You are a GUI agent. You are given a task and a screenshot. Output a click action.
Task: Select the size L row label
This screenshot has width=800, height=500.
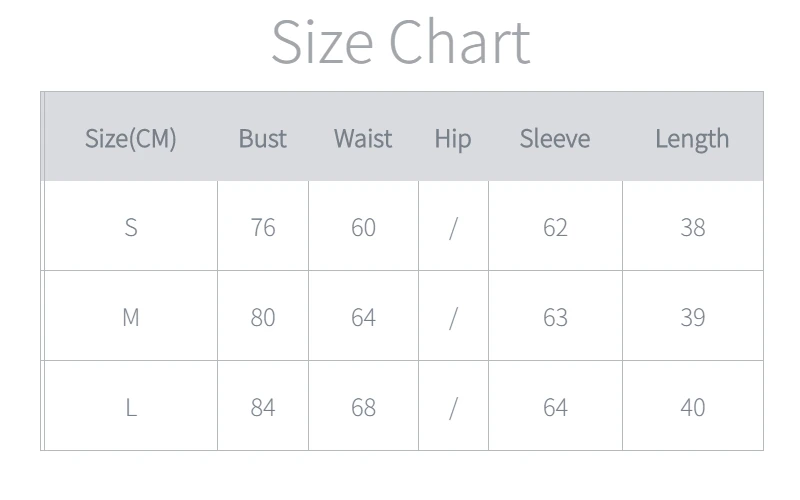point(130,407)
